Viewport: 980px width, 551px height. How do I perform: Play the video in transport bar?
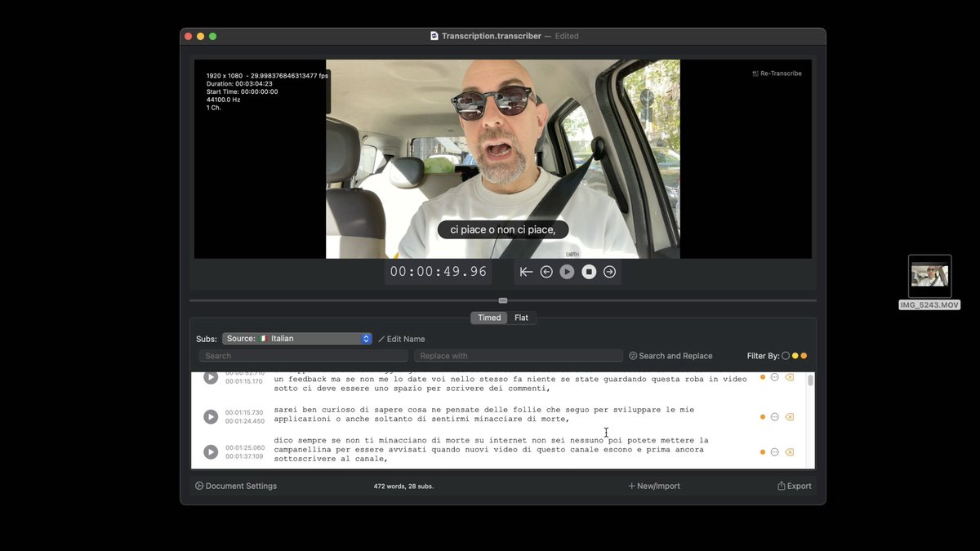(567, 272)
